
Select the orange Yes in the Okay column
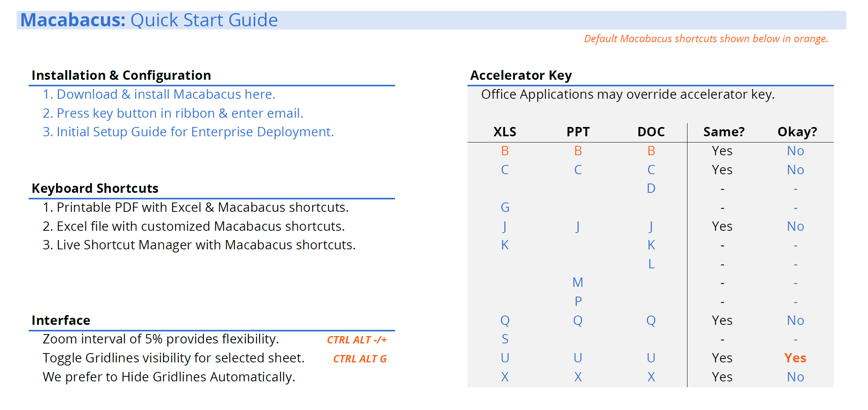point(795,358)
